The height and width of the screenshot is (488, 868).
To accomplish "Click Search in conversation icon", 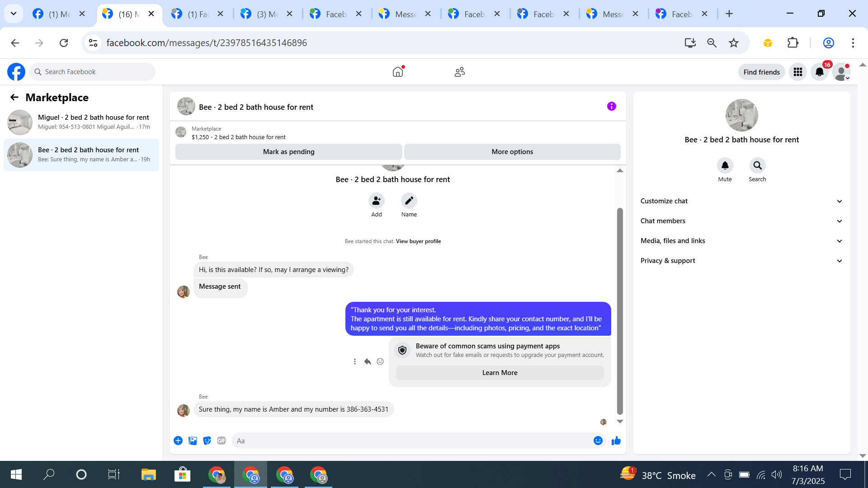I will pos(757,166).
